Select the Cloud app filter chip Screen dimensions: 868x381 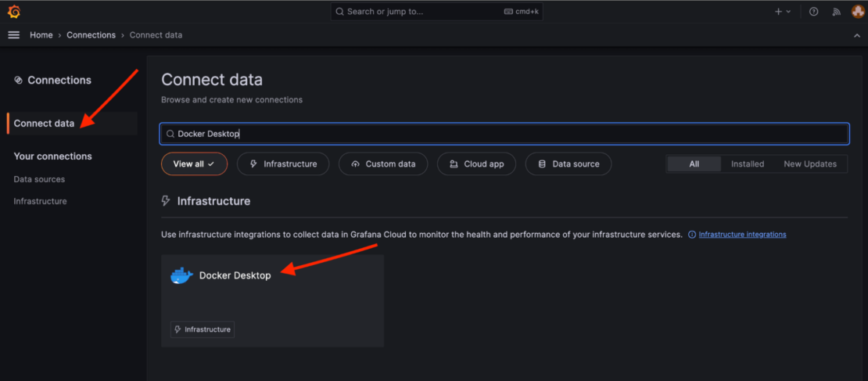click(476, 164)
